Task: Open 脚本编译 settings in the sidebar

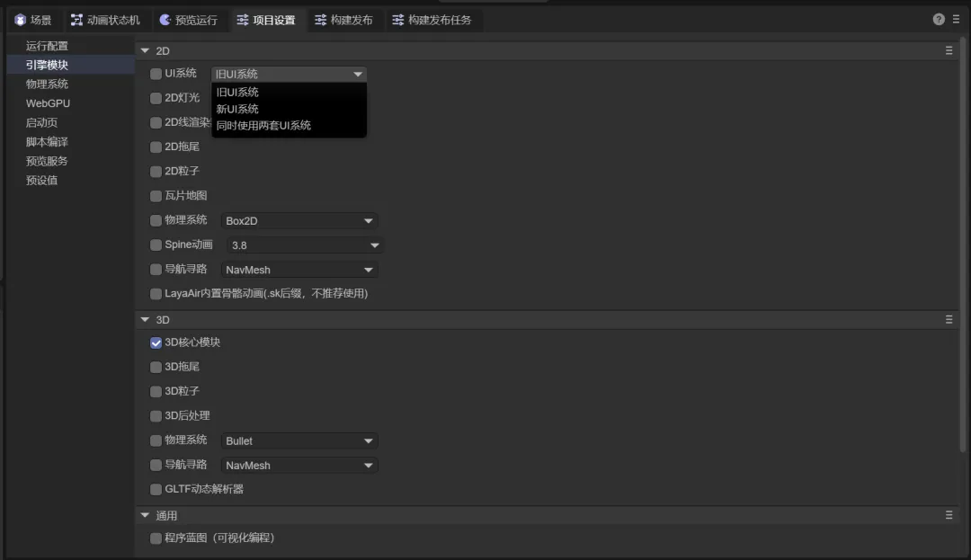Action: pyautogui.click(x=71, y=142)
